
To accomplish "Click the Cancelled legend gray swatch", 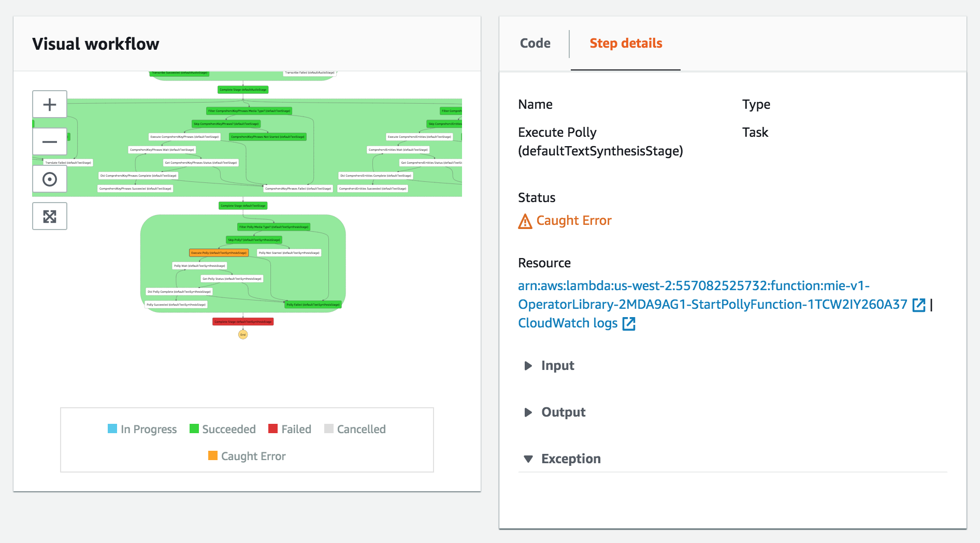I will pyautogui.click(x=329, y=428).
